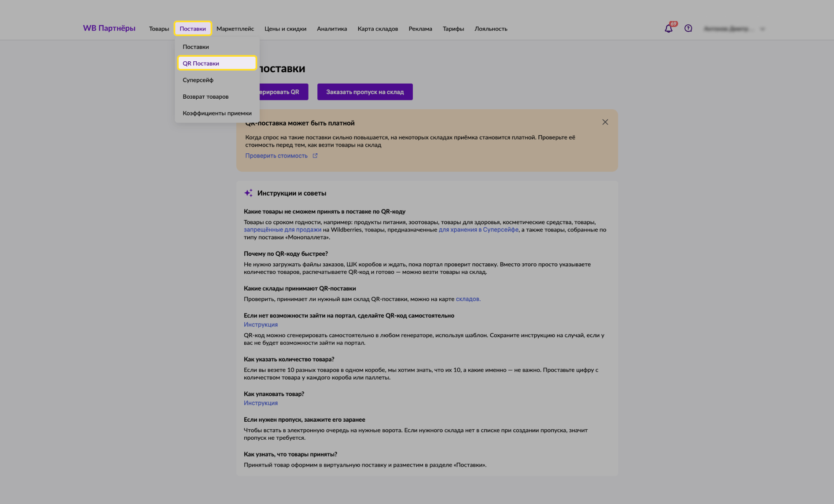The width and height of the screenshot is (834, 504).
Task: Click Поставки entry in the dropdown list
Action: pos(195,47)
